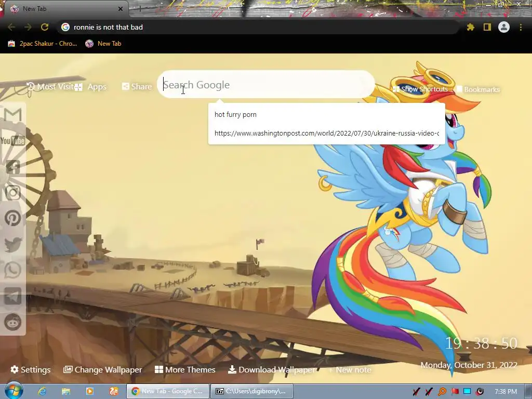The height and width of the screenshot is (399, 532).
Task: Reload the current page
Action: point(45,27)
